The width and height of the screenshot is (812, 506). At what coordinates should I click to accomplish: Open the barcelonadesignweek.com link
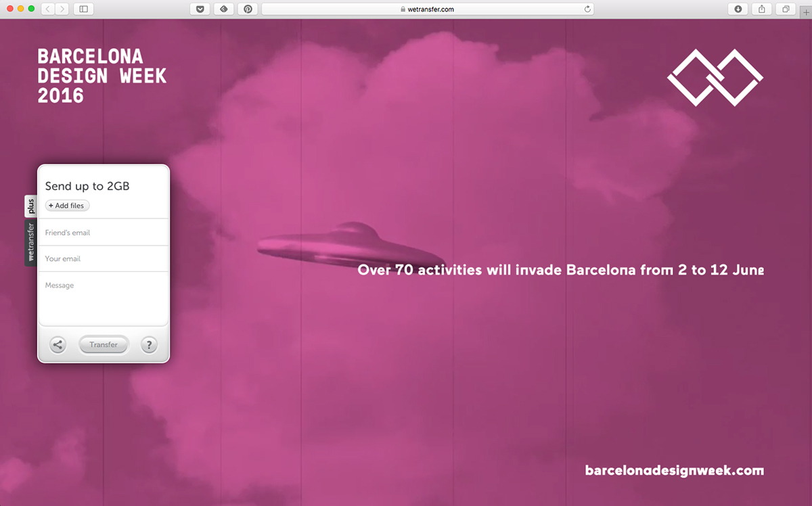coord(674,470)
